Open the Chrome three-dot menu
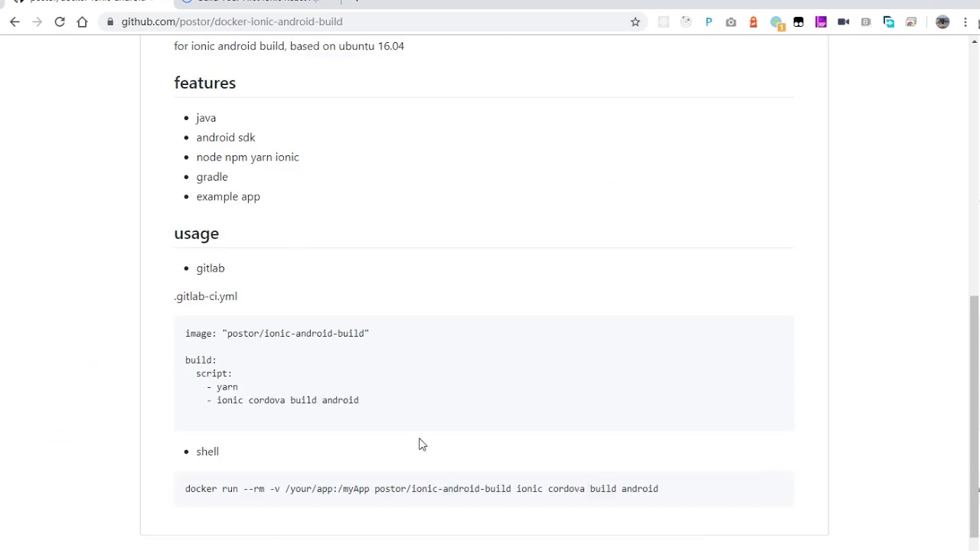 (x=966, y=22)
